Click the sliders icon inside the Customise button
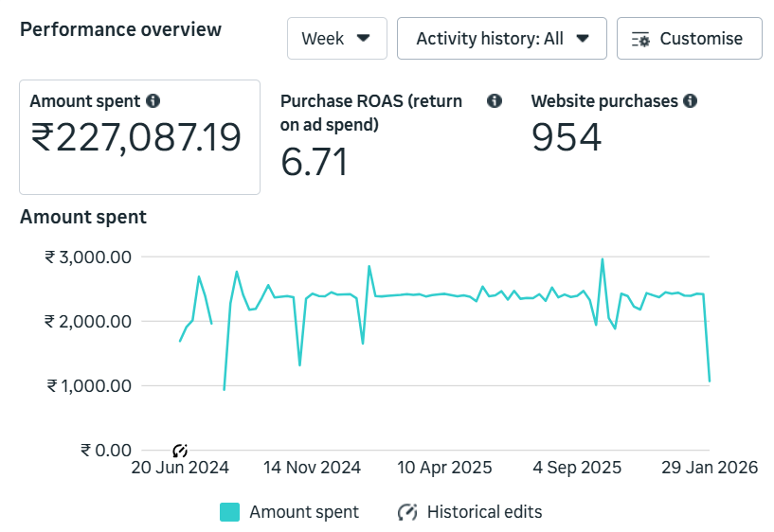This screenshot has height=532, width=774. [x=641, y=39]
